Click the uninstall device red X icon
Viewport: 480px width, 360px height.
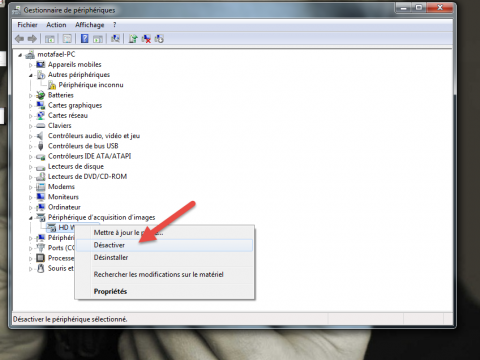(146, 39)
